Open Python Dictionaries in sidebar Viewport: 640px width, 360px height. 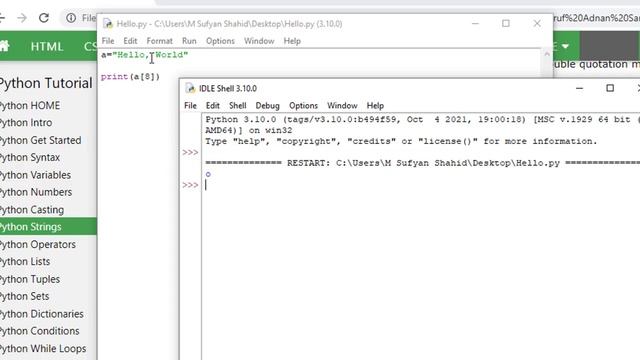42,314
